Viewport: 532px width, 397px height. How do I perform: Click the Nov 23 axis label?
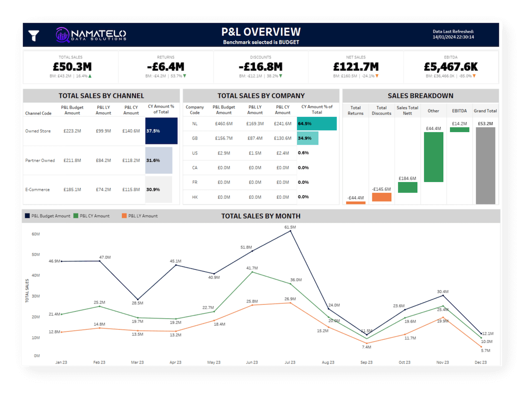tap(443, 362)
